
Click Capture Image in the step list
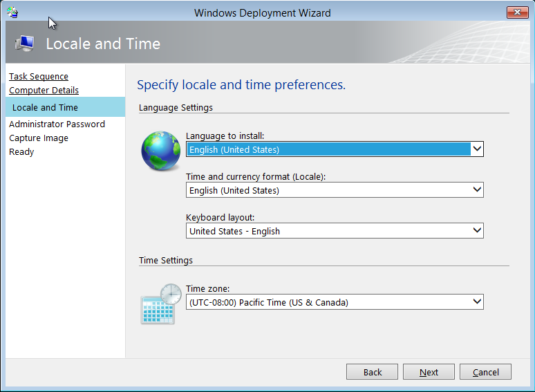[x=39, y=138]
